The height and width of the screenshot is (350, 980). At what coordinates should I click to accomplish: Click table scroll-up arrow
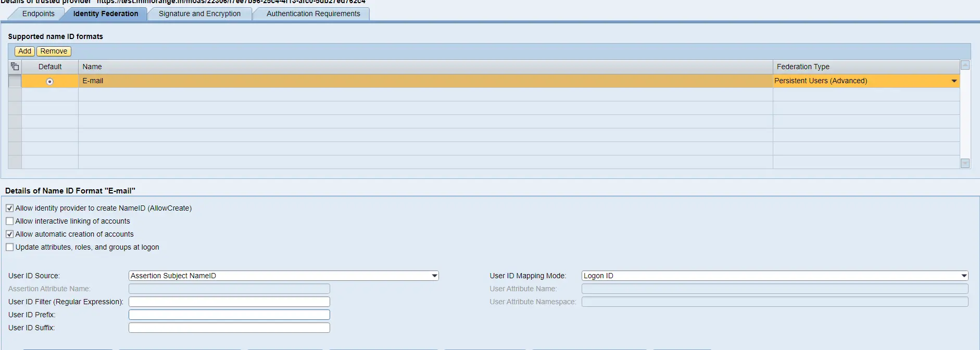pos(965,65)
